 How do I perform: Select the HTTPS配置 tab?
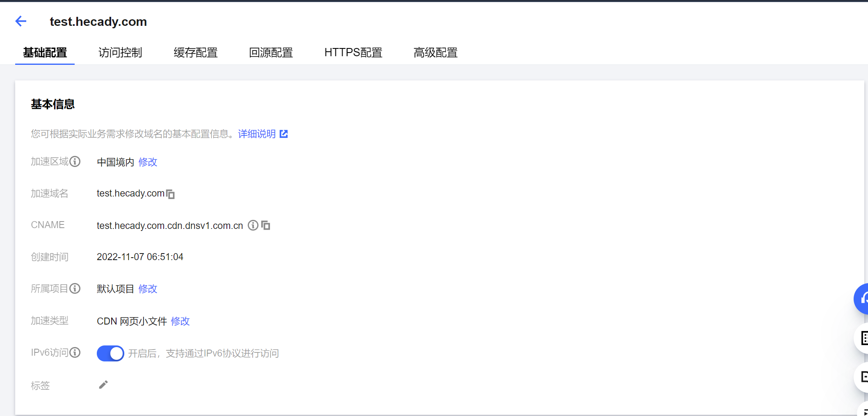pos(353,53)
